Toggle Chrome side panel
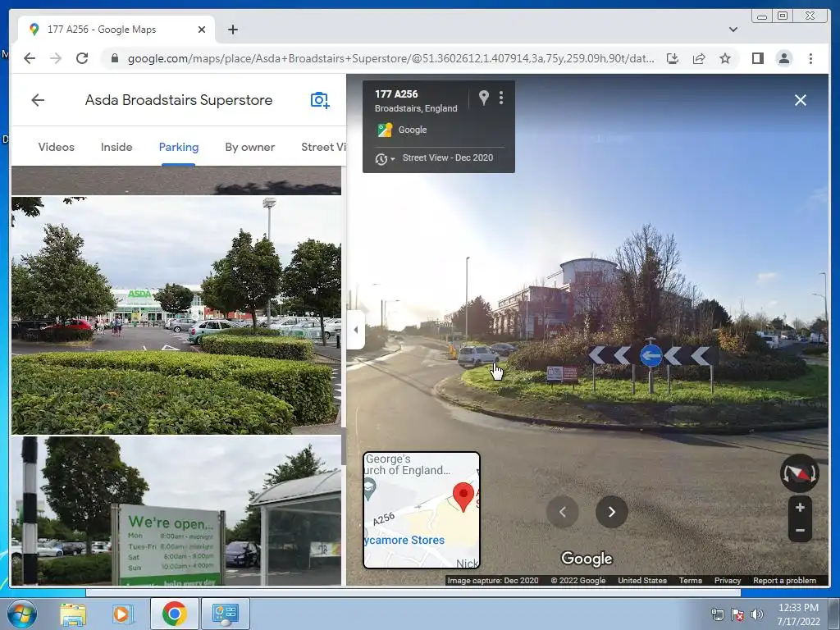The image size is (840, 630). [x=757, y=58]
